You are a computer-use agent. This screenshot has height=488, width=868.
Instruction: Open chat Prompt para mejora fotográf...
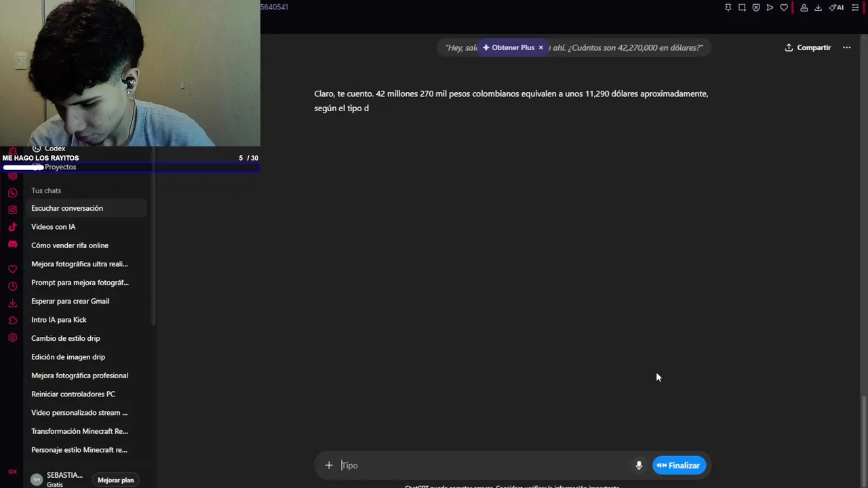(87, 283)
